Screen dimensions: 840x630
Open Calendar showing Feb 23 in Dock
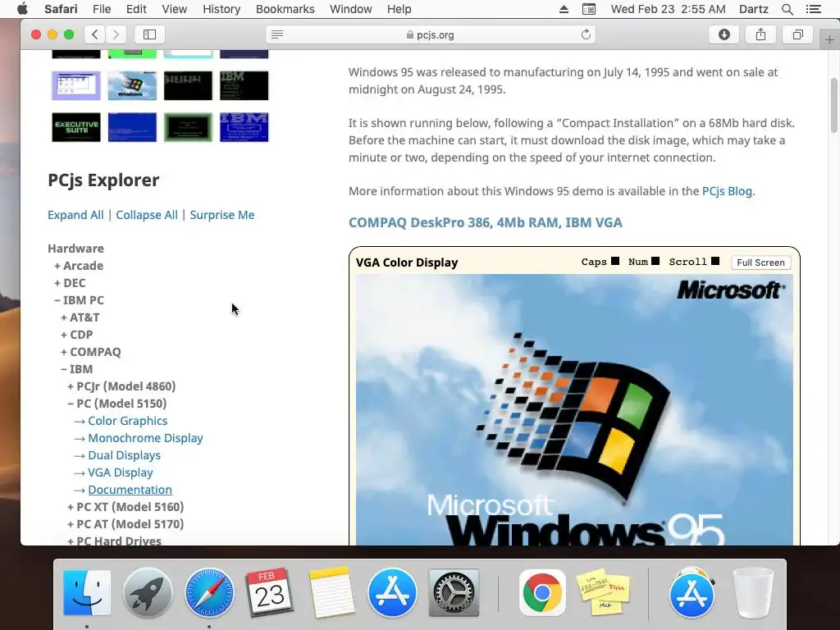[x=269, y=592]
